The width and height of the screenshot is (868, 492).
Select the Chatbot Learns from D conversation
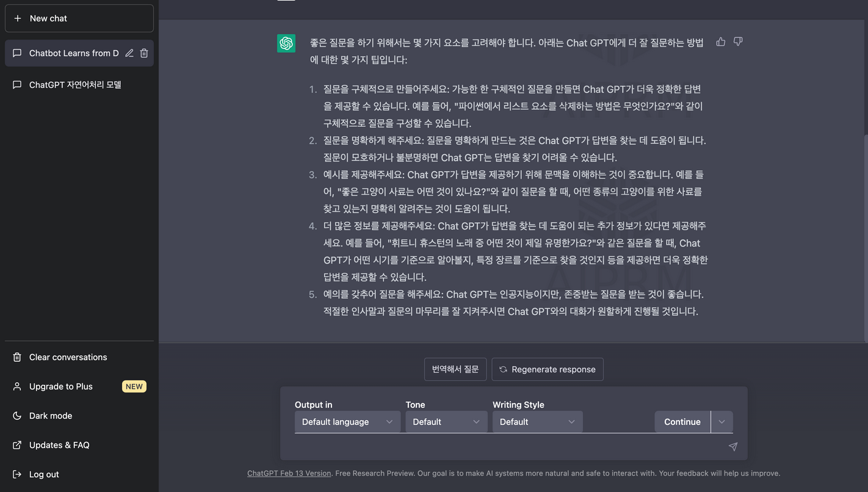coord(79,53)
